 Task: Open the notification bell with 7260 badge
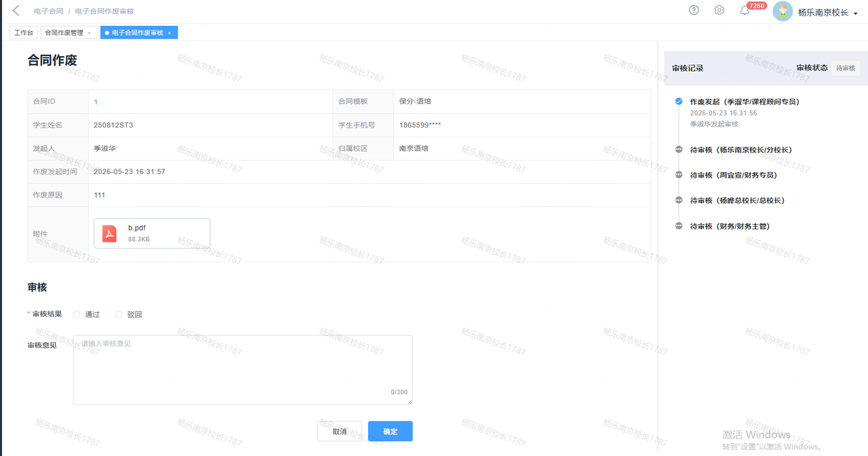(745, 10)
